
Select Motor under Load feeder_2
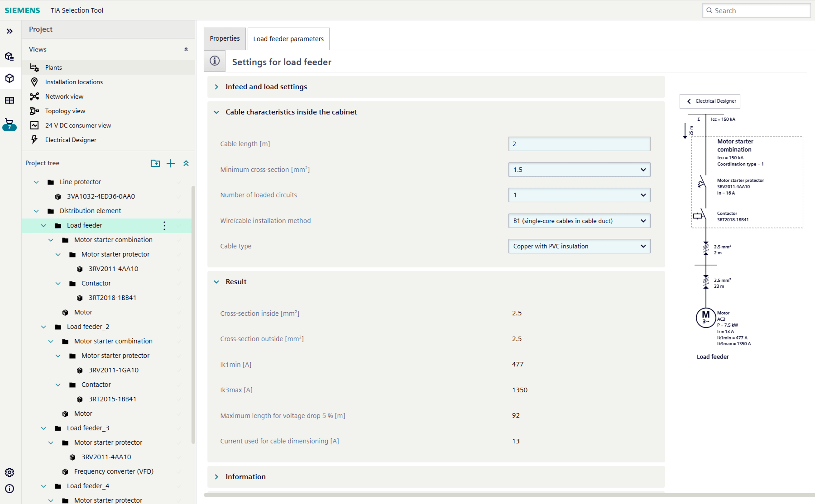point(83,414)
